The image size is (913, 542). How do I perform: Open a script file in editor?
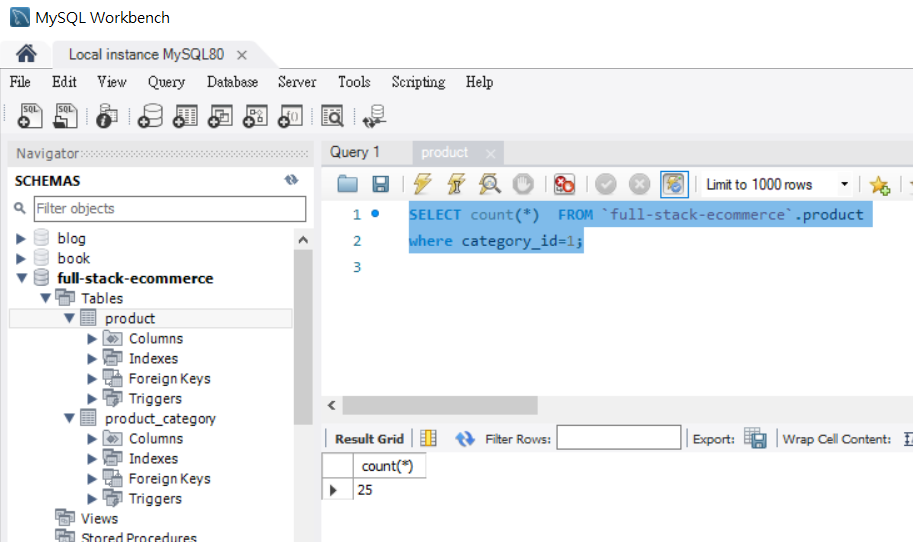click(348, 184)
